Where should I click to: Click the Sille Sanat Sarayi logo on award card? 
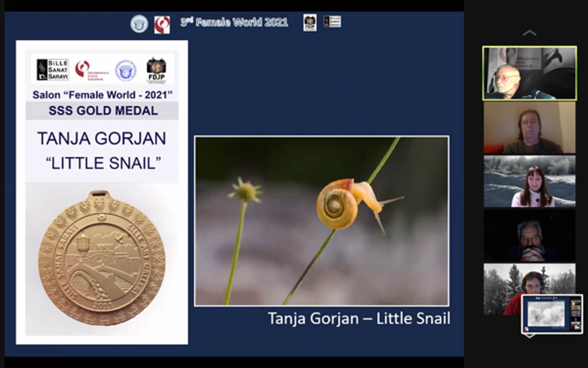pos(53,69)
